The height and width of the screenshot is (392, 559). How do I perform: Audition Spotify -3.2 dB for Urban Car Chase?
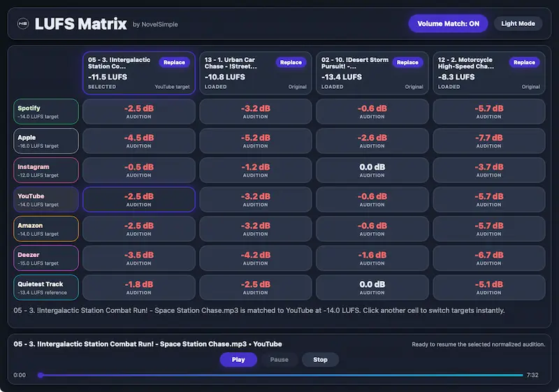click(256, 112)
